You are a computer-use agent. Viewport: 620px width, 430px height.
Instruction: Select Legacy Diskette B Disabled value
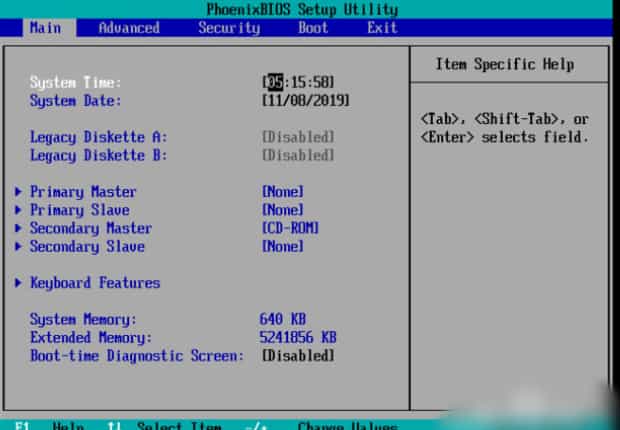click(x=298, y=155)
